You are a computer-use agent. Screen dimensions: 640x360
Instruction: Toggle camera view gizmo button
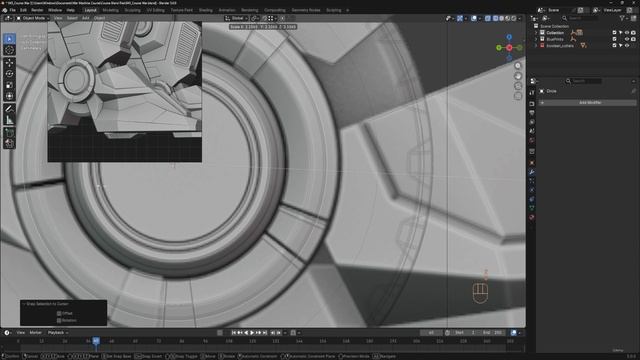click(x=518, y=86)
